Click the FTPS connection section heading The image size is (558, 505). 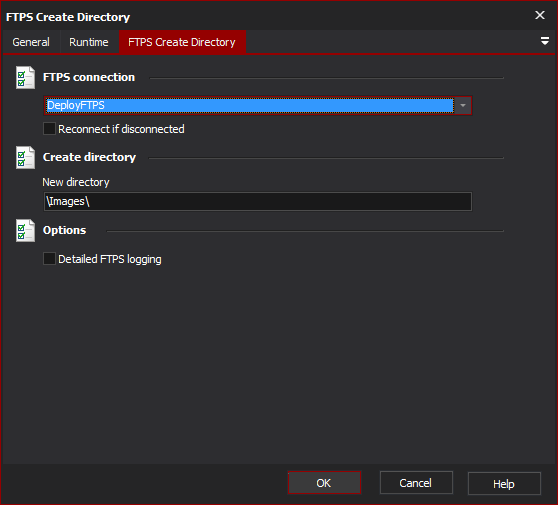[89, 77]
